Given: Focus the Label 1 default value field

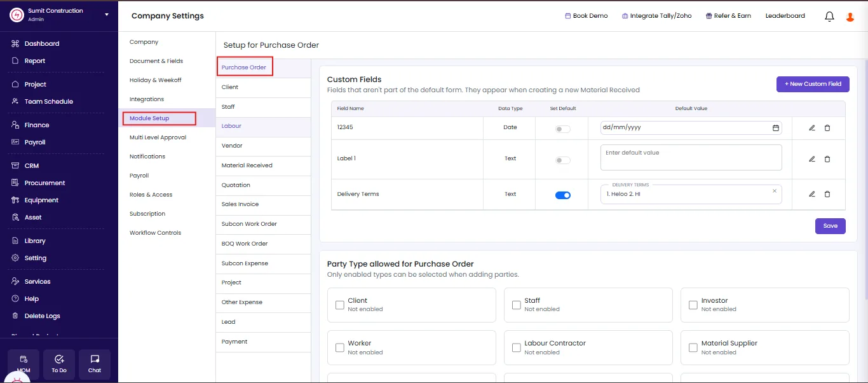Looking at the screenshot, I should [691, 158].
